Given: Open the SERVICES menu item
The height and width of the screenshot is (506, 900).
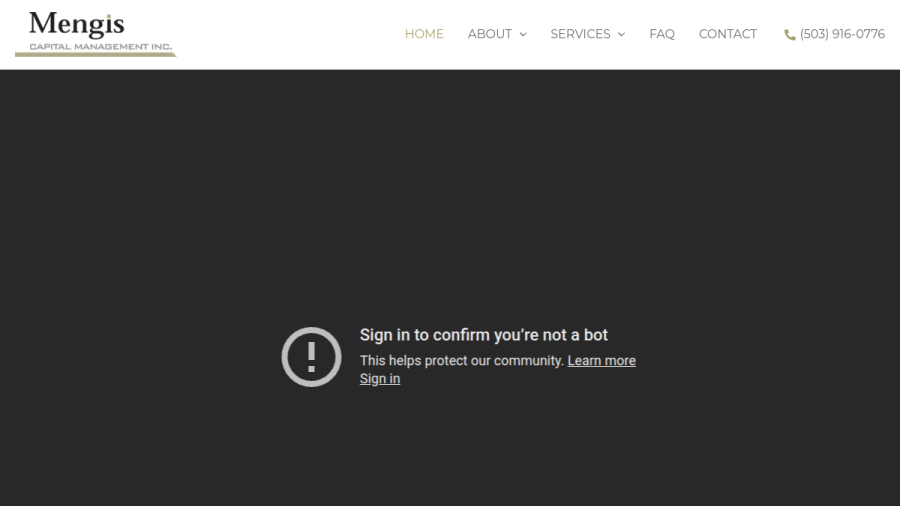Looking at the screenshot, I should tap(580, 34).
